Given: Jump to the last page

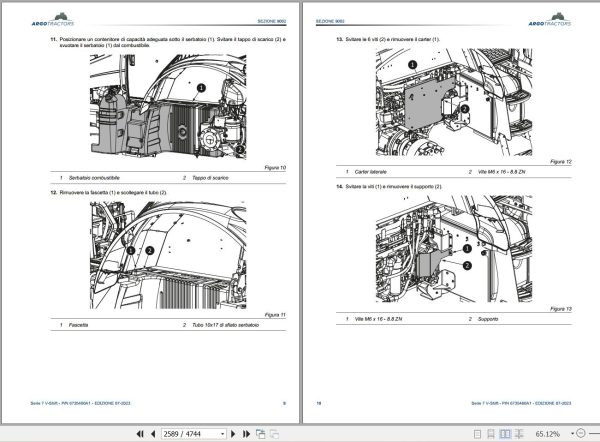Looking at the screenshot, I should click(x=246, y=434).
